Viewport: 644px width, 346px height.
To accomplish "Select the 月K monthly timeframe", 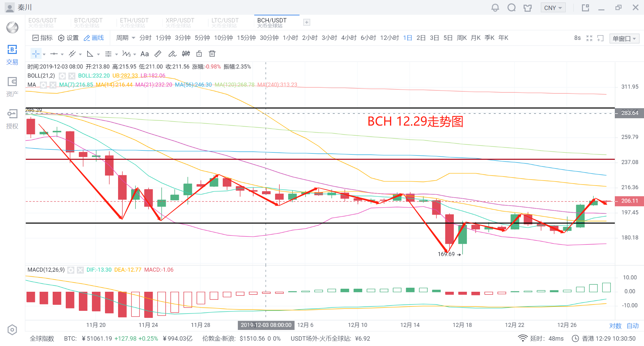I will 476,38.
